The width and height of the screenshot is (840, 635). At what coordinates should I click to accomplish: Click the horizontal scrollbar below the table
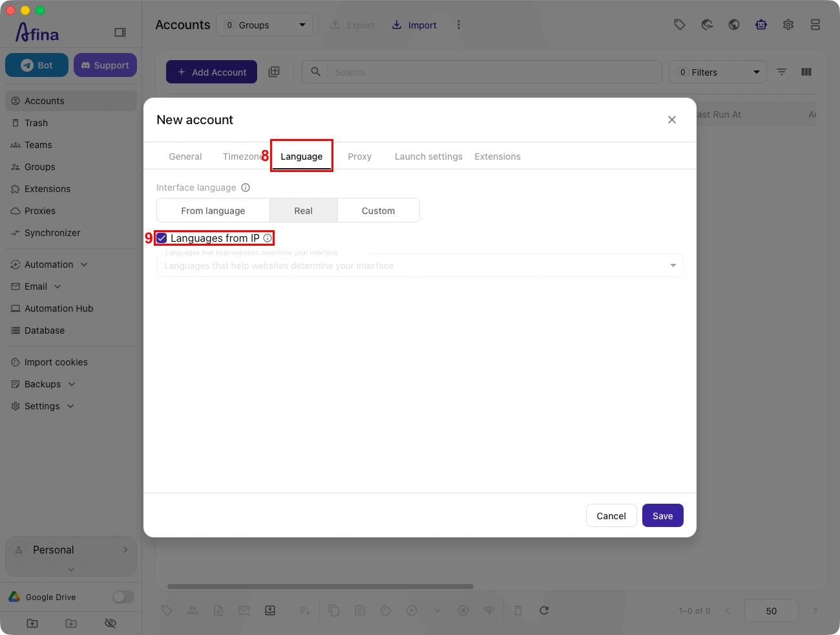coord(320,587)
